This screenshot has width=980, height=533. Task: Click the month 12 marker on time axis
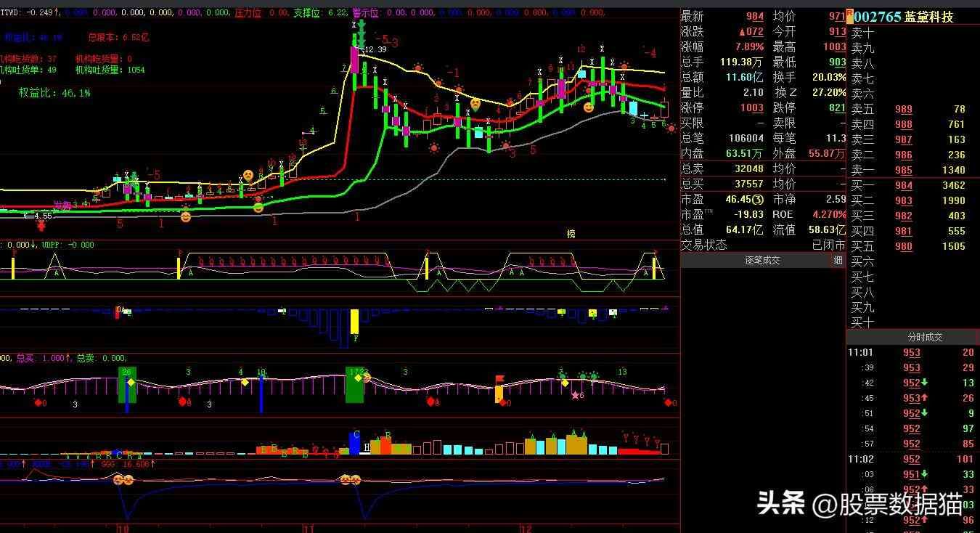point(527,527)
